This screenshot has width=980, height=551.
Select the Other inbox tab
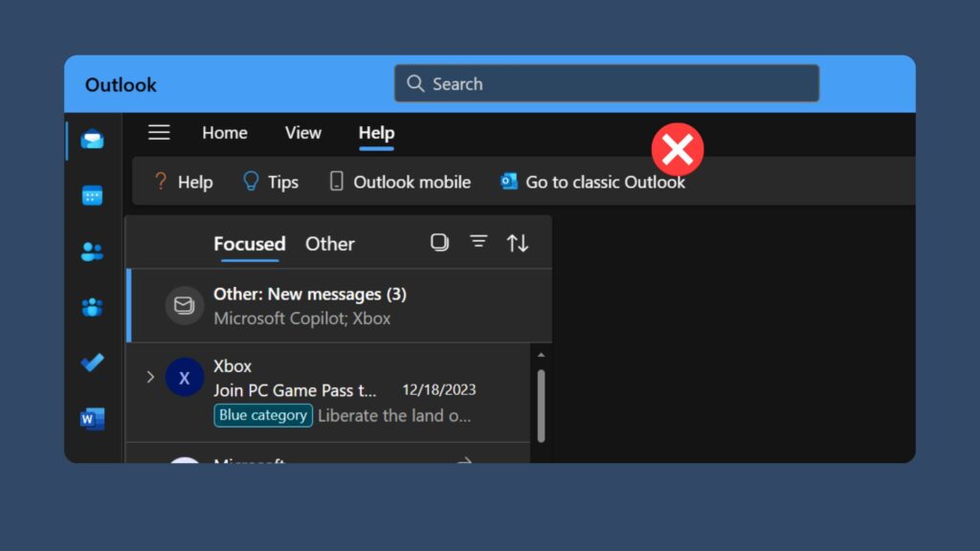click(x=329, y=244)
